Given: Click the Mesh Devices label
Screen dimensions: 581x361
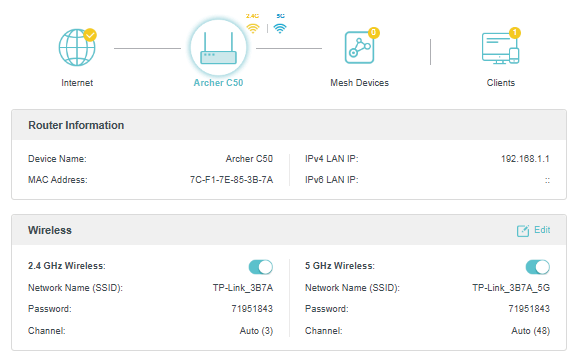Looking at the screenshot, I should pyautogui.click(x=359, y=83).
